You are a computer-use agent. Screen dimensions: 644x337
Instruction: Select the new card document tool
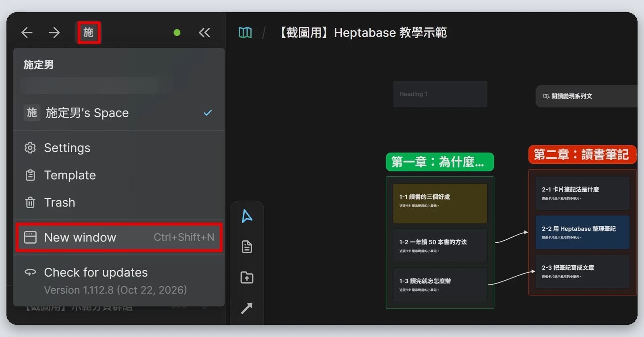[247, 247]
